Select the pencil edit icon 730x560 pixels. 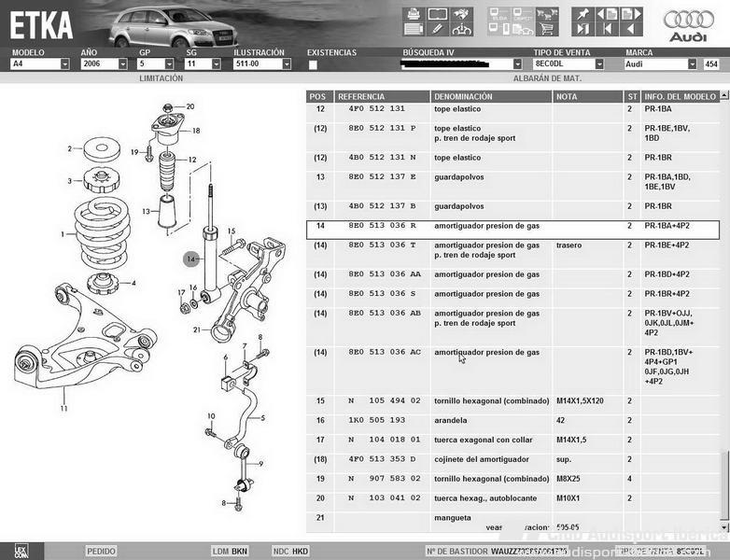(437, 29)
